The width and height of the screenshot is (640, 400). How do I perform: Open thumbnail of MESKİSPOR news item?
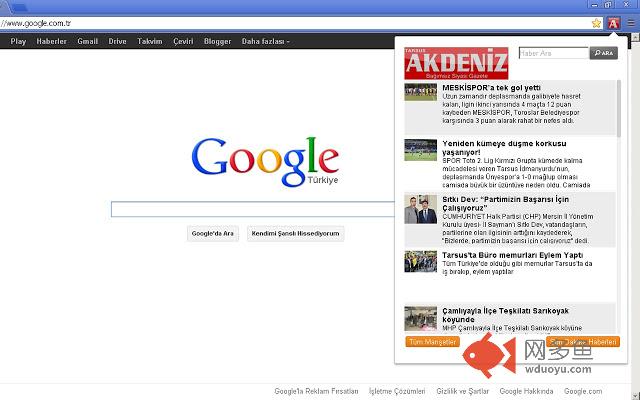[x=420, y=92]
